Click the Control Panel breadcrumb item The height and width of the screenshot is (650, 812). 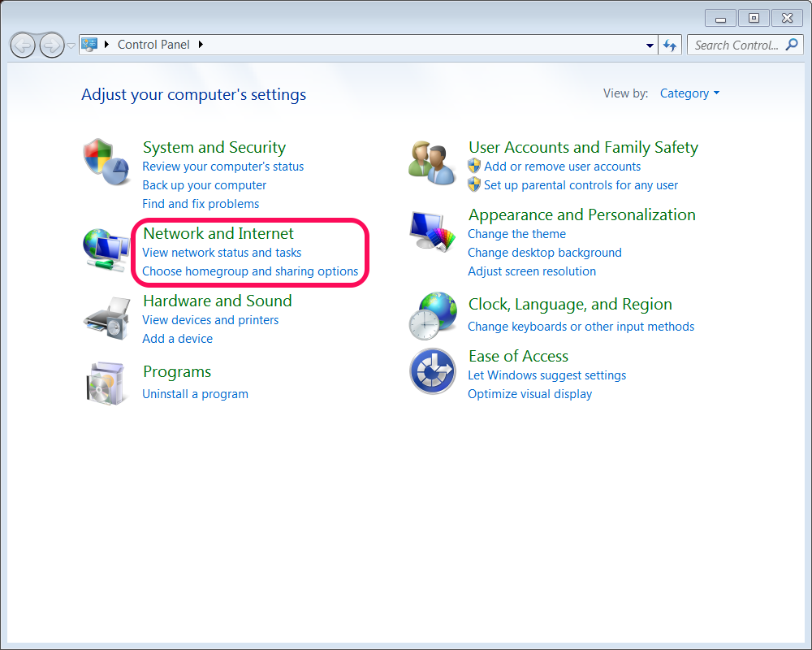(153, 45)
